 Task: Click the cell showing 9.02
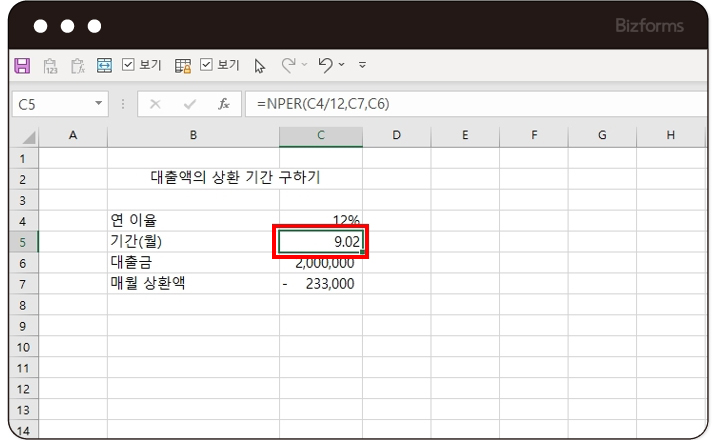coord(321,242)
